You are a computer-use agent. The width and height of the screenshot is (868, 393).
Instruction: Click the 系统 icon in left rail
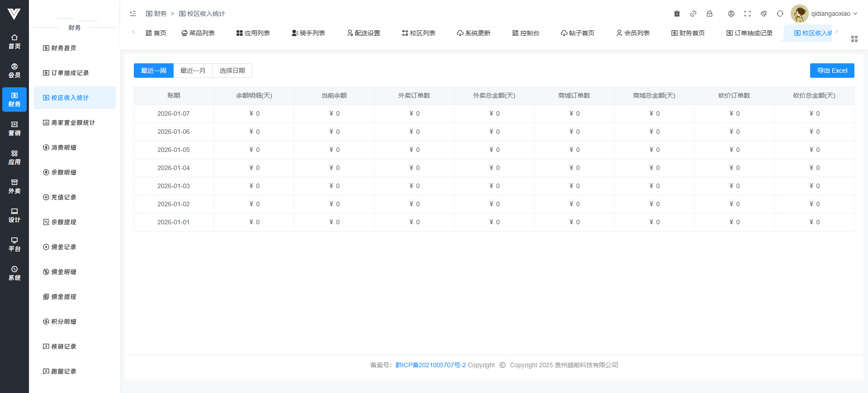tap(14, 273)
